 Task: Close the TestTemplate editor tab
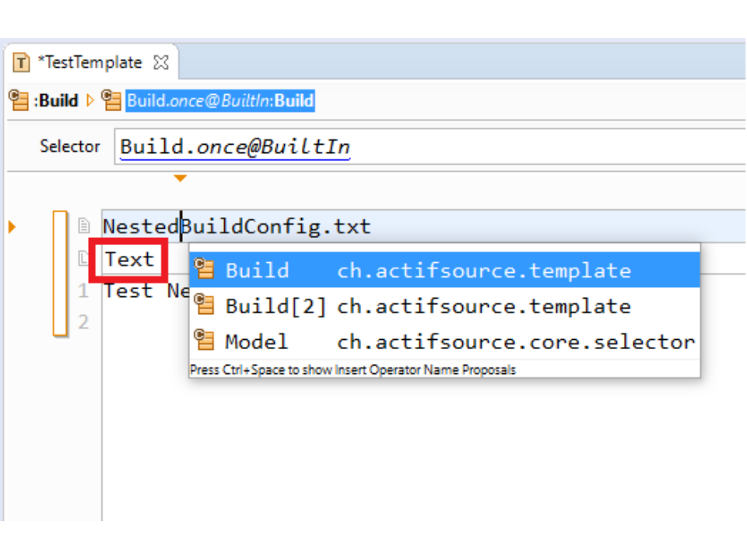pos(161,63)
